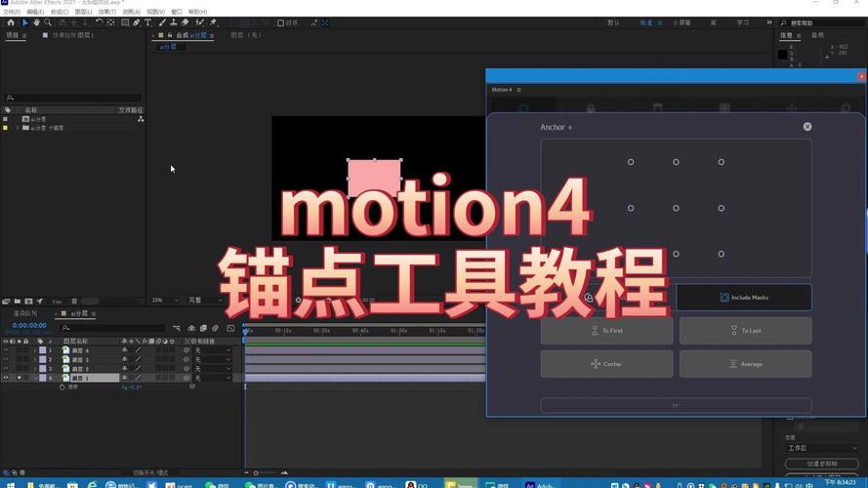The width and height of the screenshot is (868, 488).
Task: Select the Clone Stamp tool
Action: click(173, 22)
